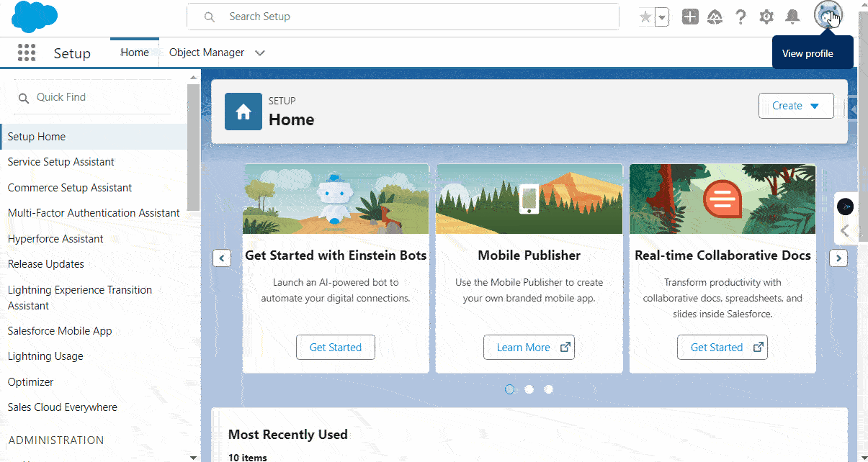This screenshot has width=868, height=462.
Task: Click the favorites star icon
Action: [x=645, y=17]
